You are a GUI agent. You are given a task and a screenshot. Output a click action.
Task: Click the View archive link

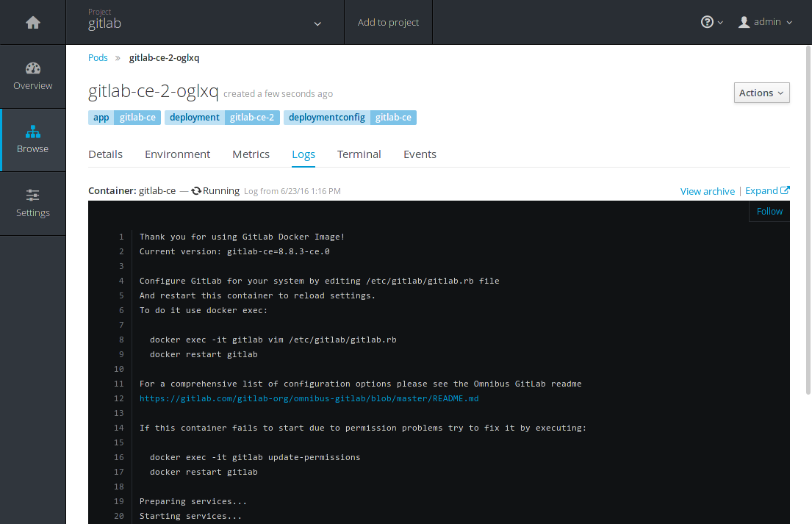pos(707,191)
